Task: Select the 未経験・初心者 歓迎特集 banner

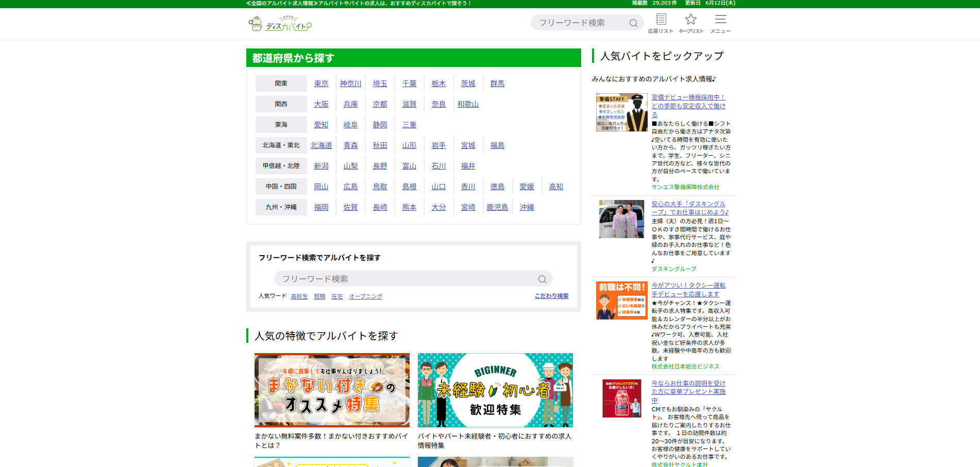Action: coord(495,390)
